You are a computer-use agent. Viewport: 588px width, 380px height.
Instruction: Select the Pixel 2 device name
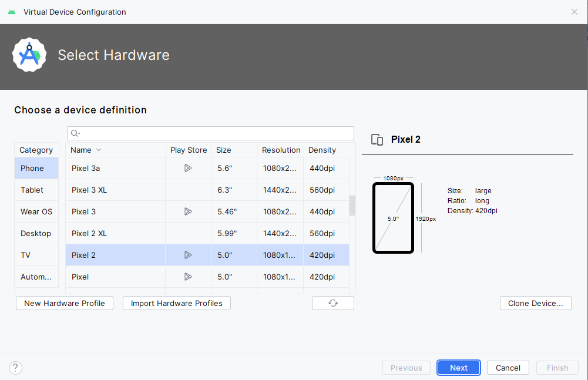coord(83,255)
